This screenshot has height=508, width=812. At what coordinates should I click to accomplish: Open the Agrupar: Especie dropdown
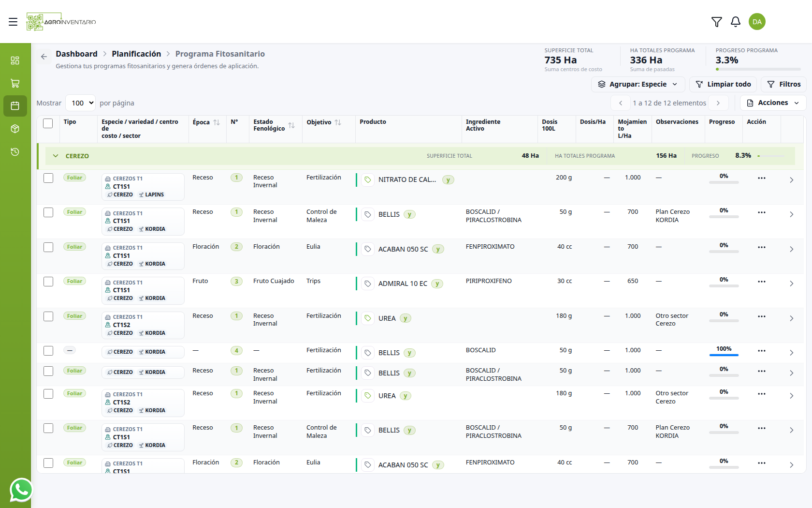638,84
